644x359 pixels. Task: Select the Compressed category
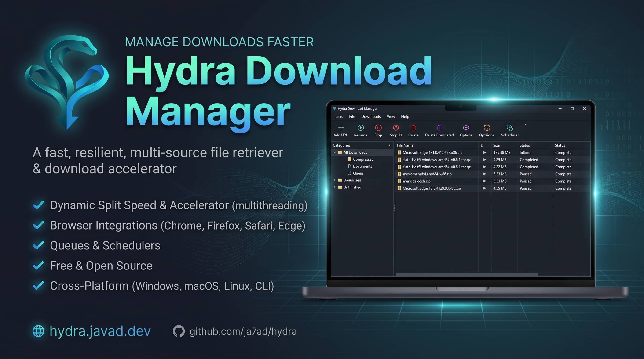[x=363, y=159]
